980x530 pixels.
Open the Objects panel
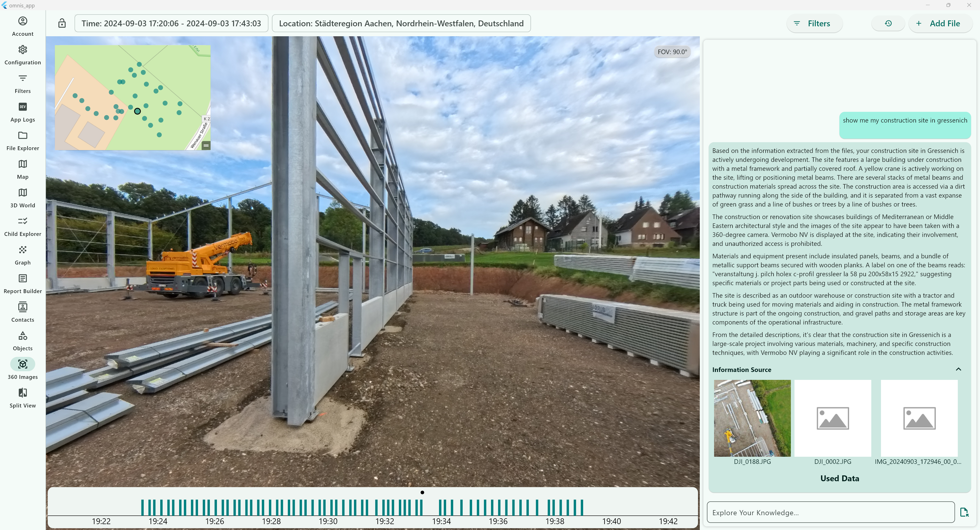point(23,341)
